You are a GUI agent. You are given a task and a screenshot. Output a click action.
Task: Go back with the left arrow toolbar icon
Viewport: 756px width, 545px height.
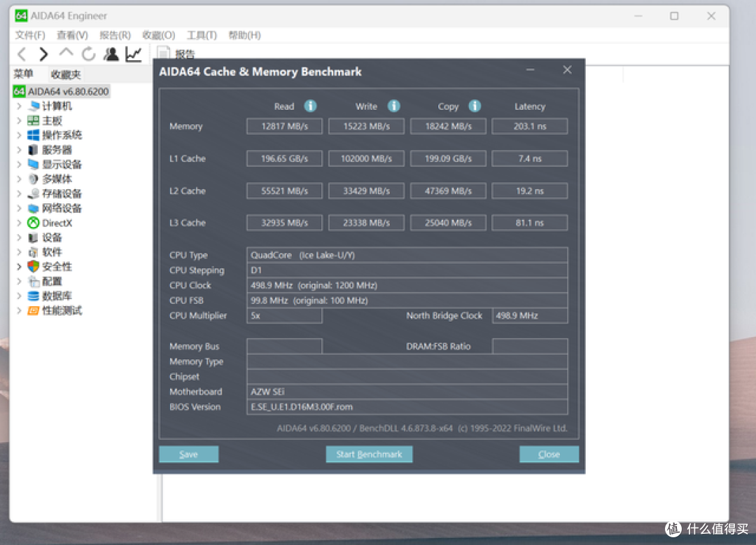point(22,54)
